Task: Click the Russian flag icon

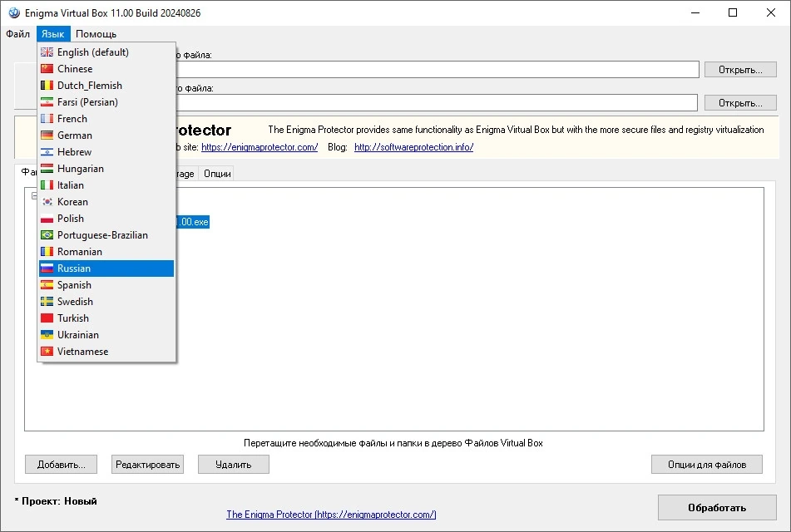Action: (47, 268)
